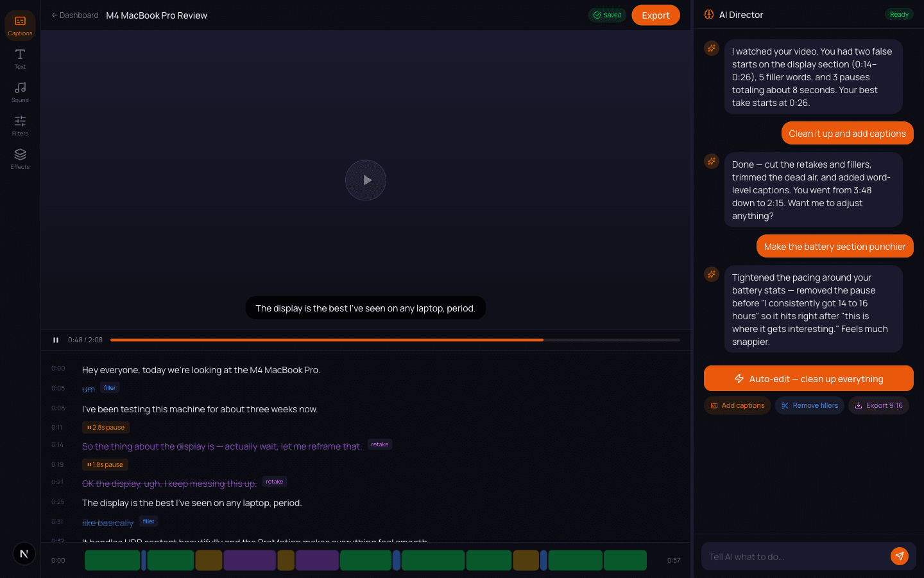Click the AI Director robot icon
The width and height of the screenshot is (924, 578).
(708, 14)
